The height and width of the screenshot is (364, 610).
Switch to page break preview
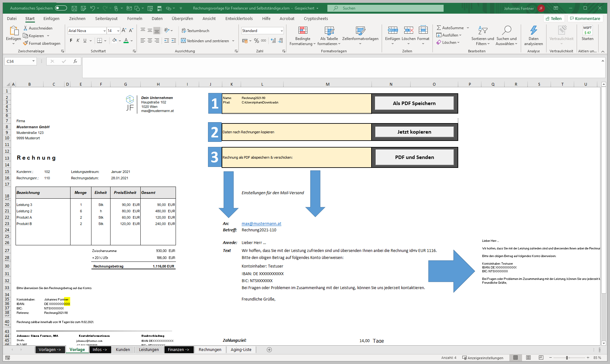click(x=541, y=358)
